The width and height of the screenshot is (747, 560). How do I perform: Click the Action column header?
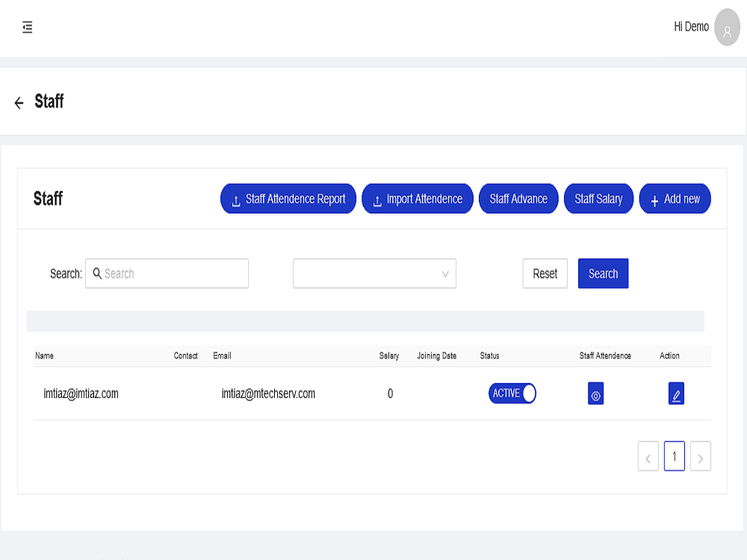tap(669, 355)
